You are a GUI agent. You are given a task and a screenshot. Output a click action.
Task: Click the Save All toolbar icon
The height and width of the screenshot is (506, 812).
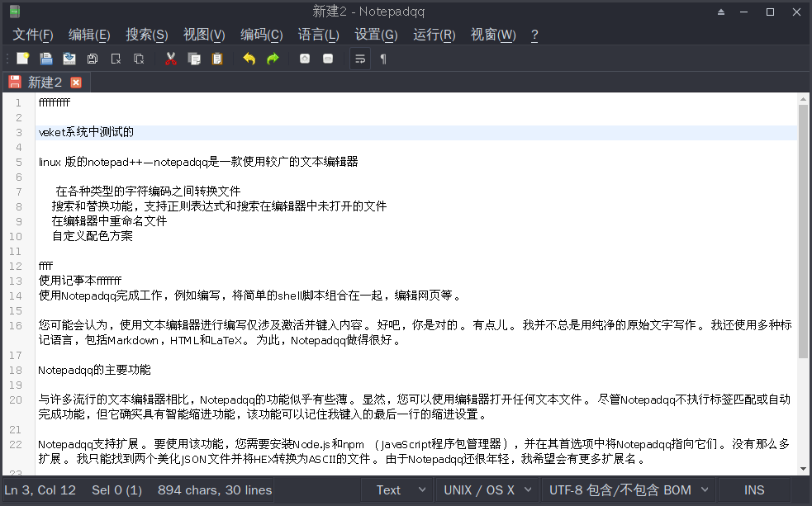click(93, 59)
